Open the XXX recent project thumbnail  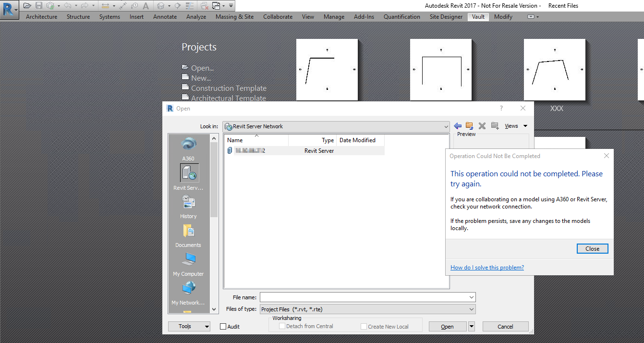(x=555, y=70)
